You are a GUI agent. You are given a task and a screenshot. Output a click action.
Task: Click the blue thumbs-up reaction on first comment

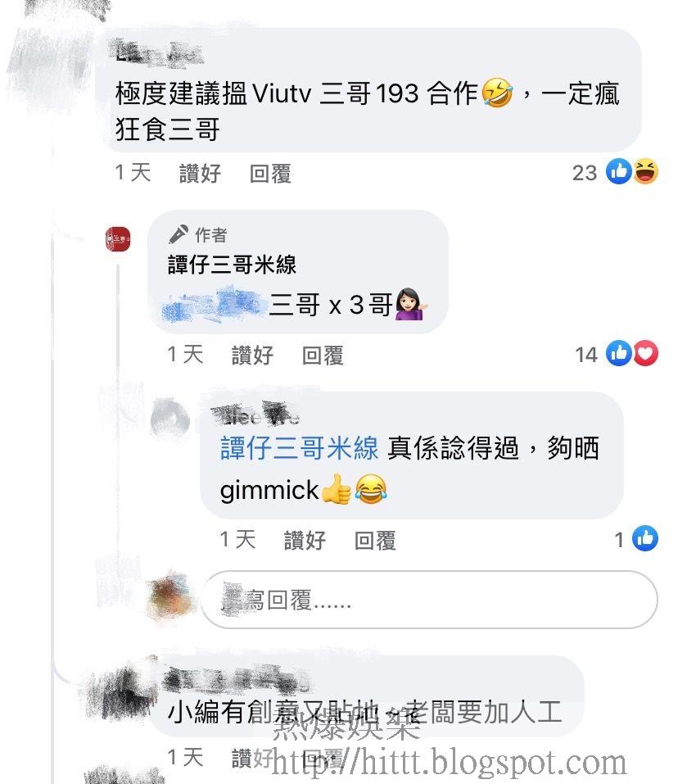(618, 171)
